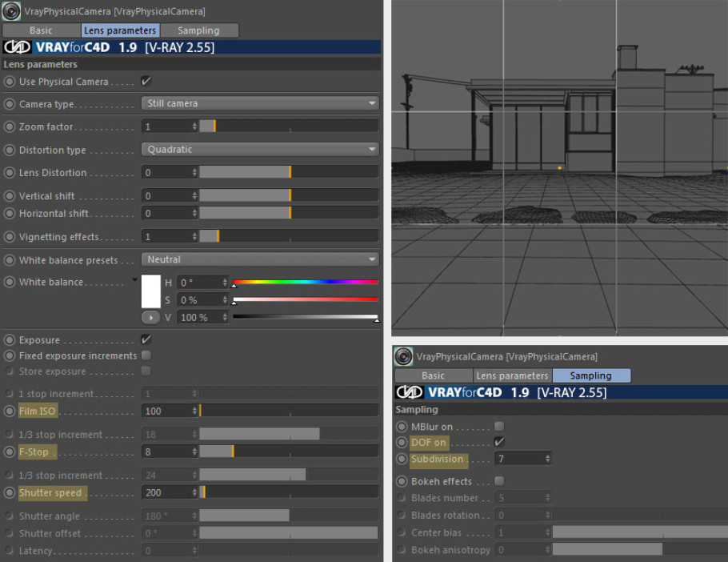Screen dimensions: 728x562
Task: Expand the White balance color disclosure triangle
Action: [134, 279]
